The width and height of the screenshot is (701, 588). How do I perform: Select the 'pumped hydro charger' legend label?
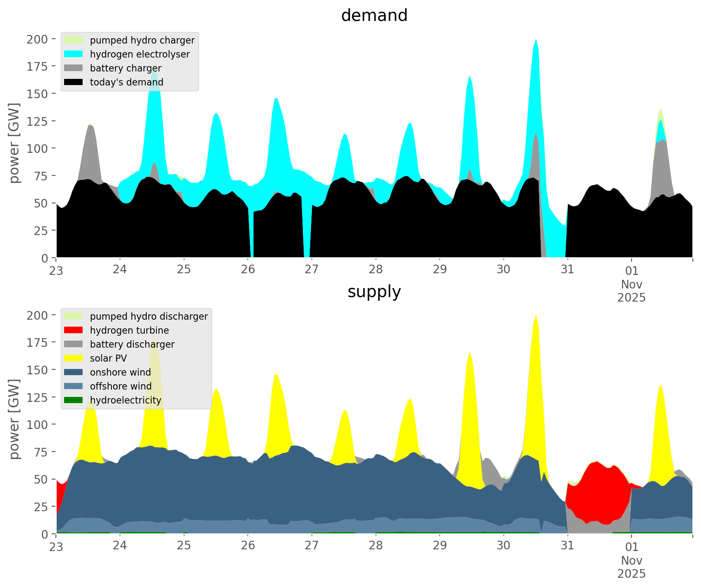point(142,40)
